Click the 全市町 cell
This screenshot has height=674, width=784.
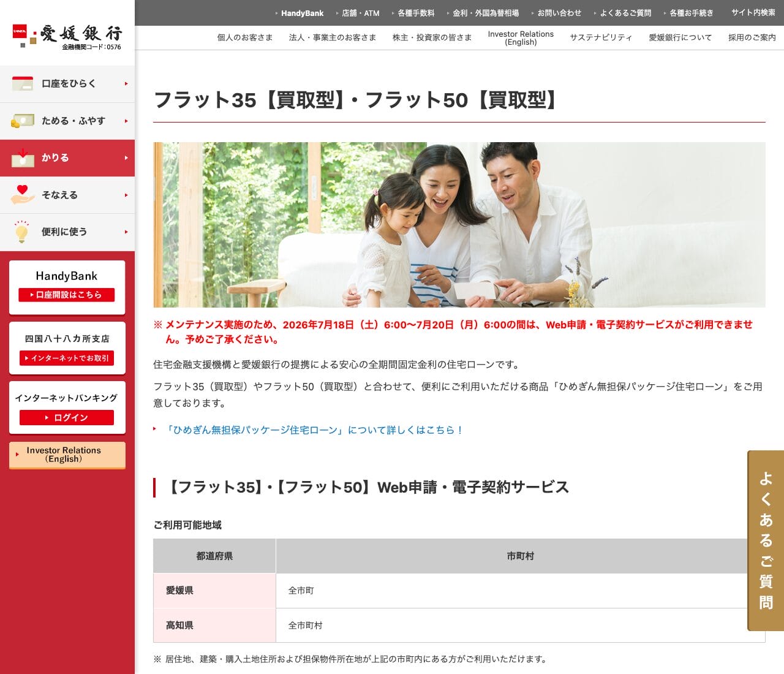tap(521, 591)
